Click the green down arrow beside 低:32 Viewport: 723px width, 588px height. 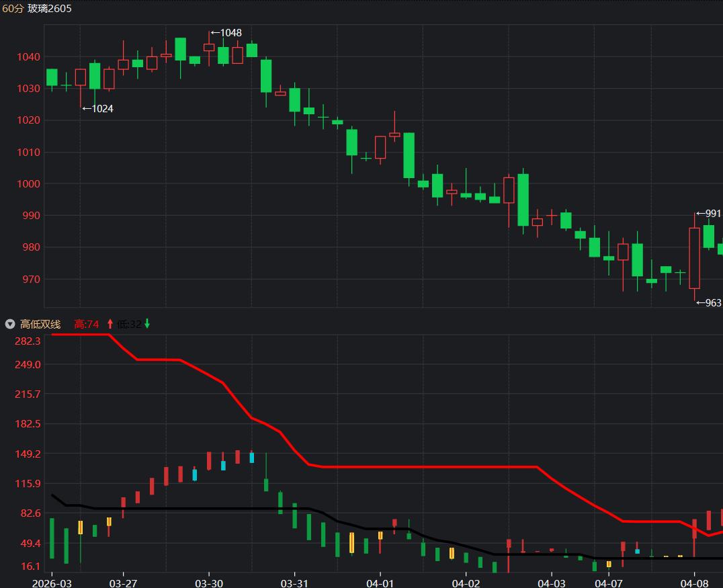[147, 324]
